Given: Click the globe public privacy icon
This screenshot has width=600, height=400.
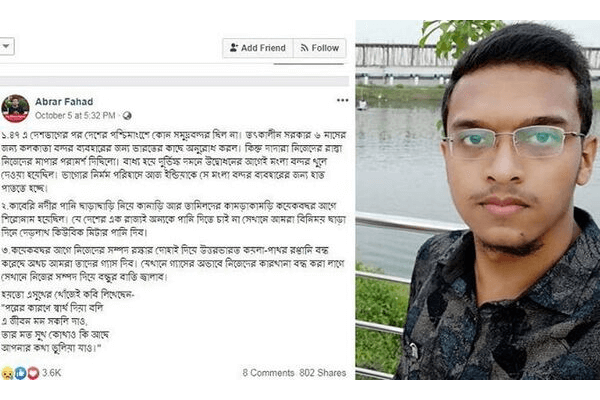Looking at the screenshot, I should (x=127, y=116).
